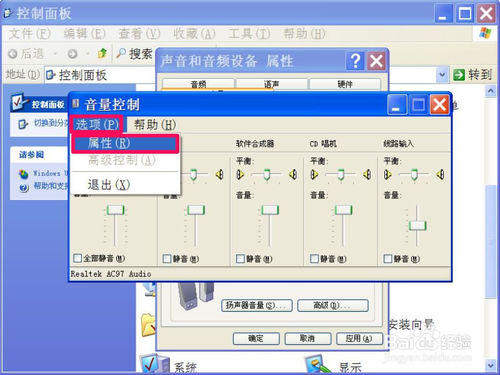This screenshot has width=500, height=375.
Task: Click right speaker icon of line-in balance
Action: pyautogui.click(x=440, y=174)
